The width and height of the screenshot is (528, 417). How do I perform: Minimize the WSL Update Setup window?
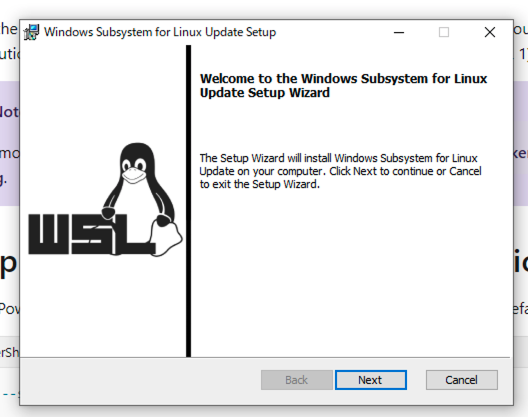399,32
